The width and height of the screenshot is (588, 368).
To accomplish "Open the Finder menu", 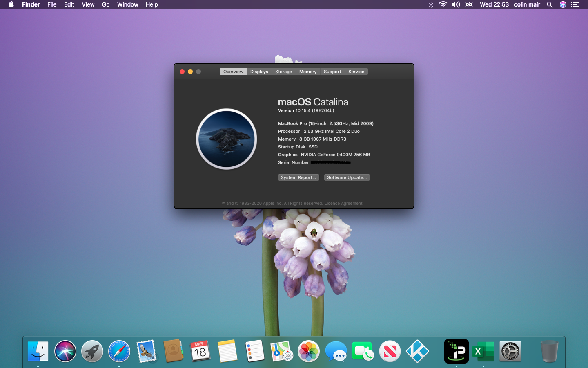I will (x=31, y=4).
